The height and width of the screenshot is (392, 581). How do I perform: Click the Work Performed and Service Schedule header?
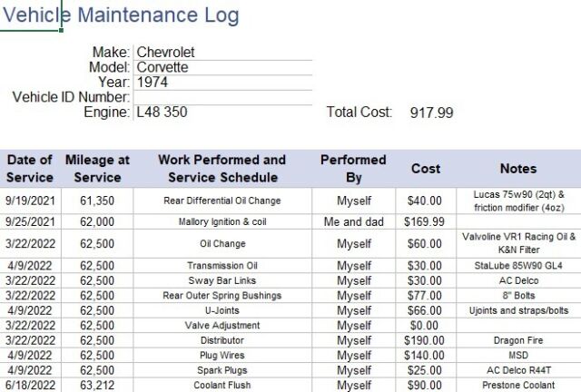(x=222, y=168)
